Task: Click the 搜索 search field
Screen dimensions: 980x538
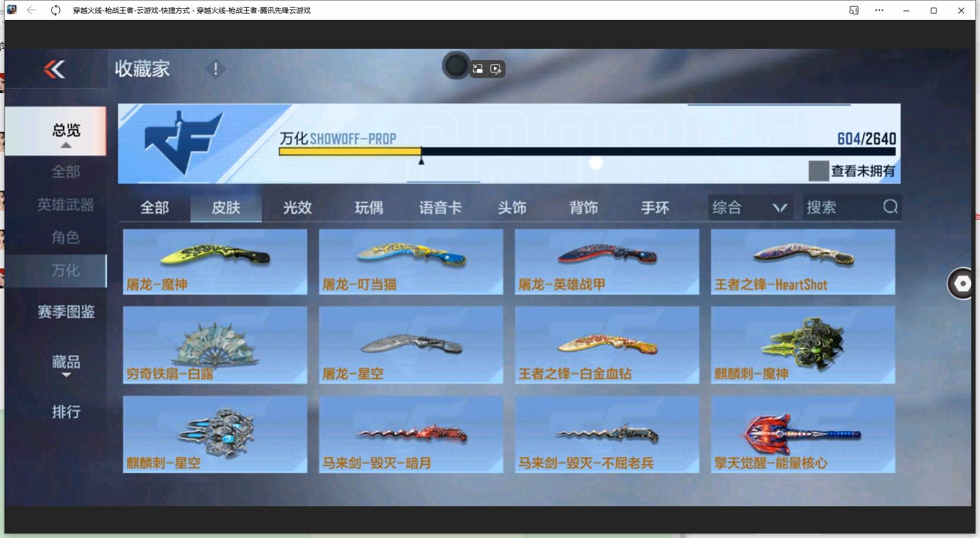Action: point(852,207)
